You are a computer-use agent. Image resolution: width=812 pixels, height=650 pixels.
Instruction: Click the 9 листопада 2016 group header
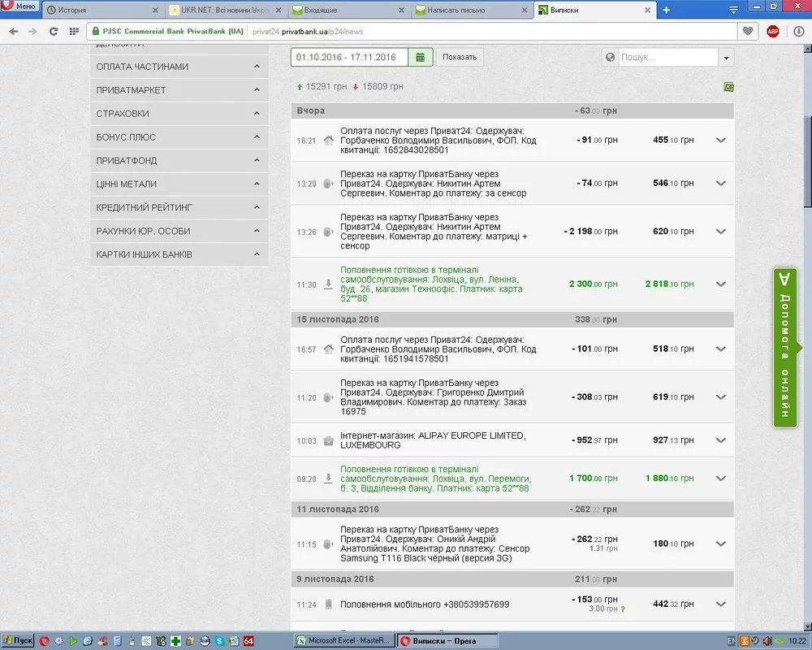(512, 579)
